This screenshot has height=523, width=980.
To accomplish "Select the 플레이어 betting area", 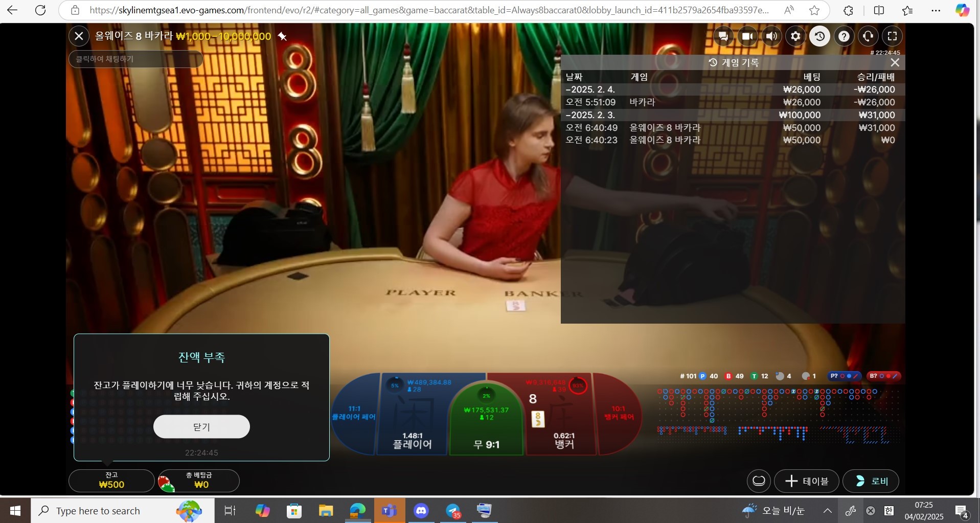I will click(413, 414).
